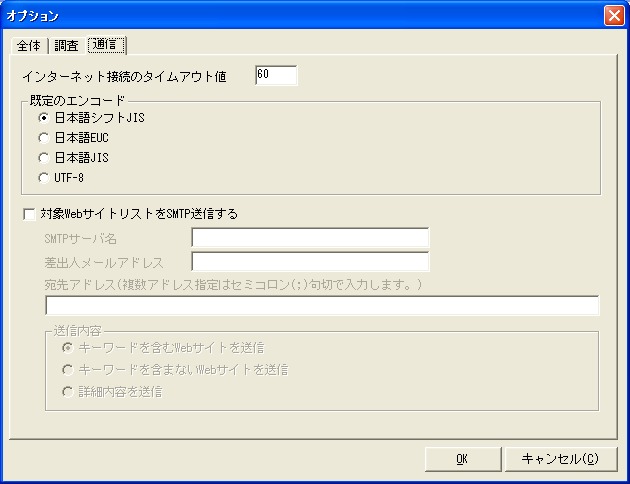Close the オプション dialog with X
Screen dimensions: 630x484
tap(613, 15)
